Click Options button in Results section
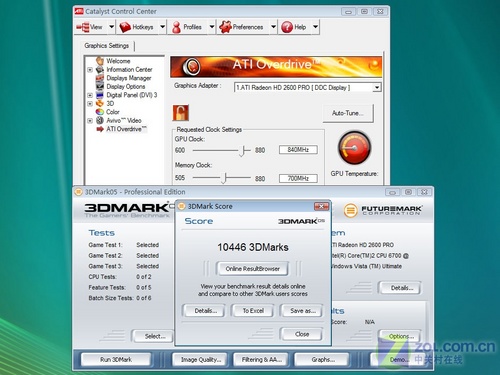Screen dimensions: 500x375 click(401, 336)
